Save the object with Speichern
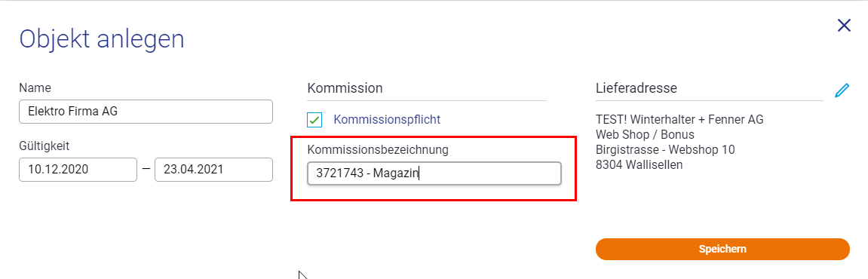 coord(722,249)
